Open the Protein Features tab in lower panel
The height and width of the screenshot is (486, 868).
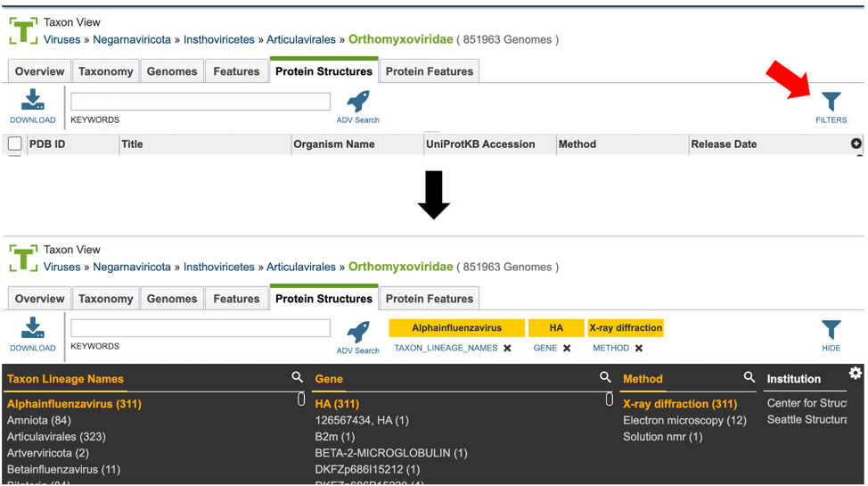point(429,299)
